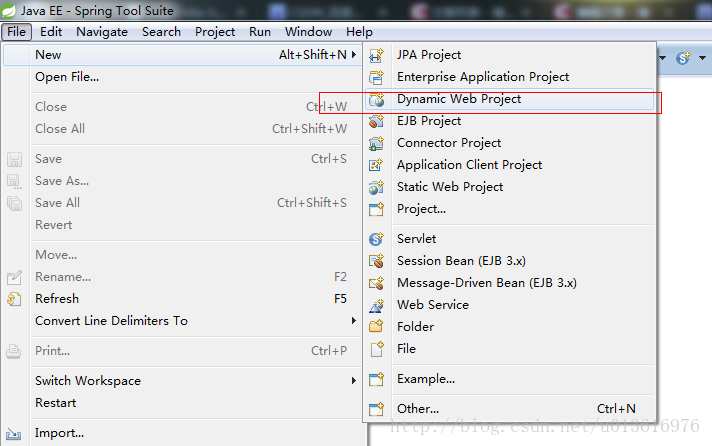
Task: Click the new File icon
Action: pos(377,349)
